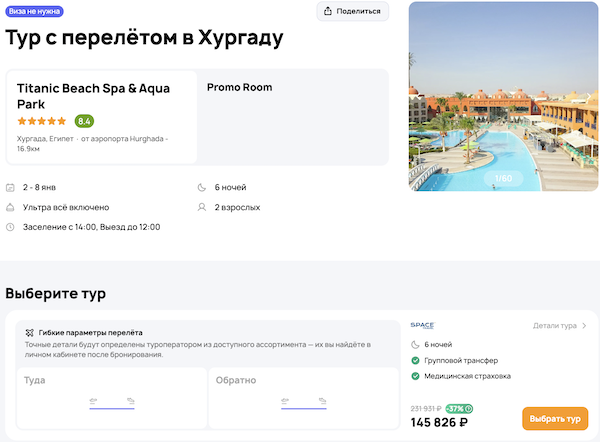Click the Поделиться share button
This screenshot has height=442, width=600.
(352, 11)
